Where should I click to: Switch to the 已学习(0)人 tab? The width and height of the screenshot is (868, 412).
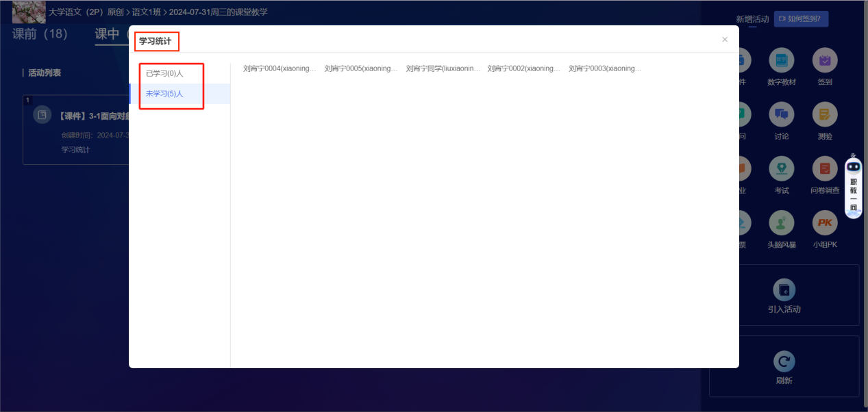164,73
